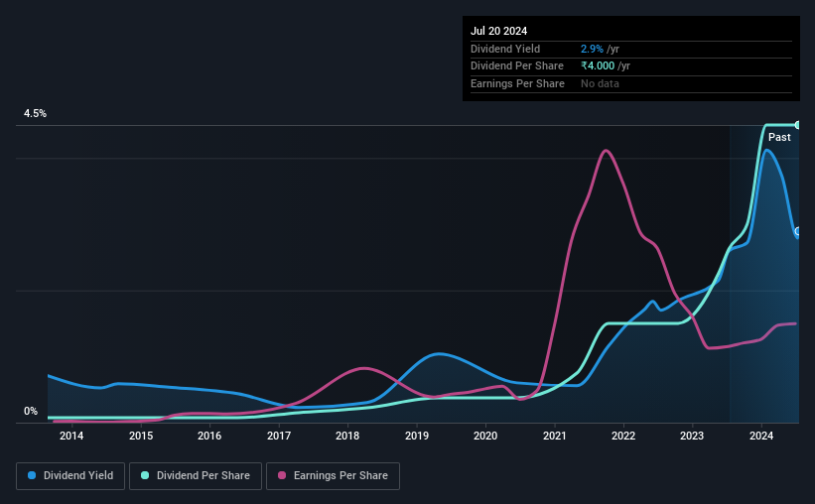Click the pink Earnings Per Share legend dot
This screenshot has height=504, width=815.
point(282,475)
